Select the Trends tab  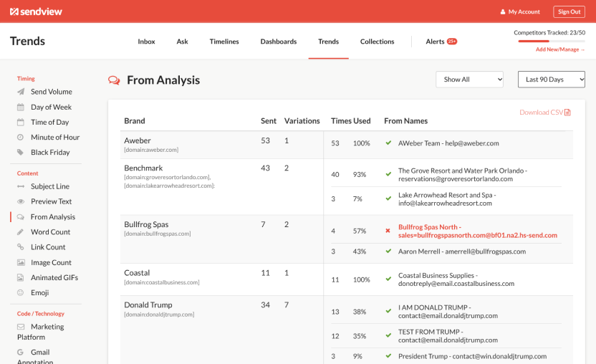pos(328,42)
